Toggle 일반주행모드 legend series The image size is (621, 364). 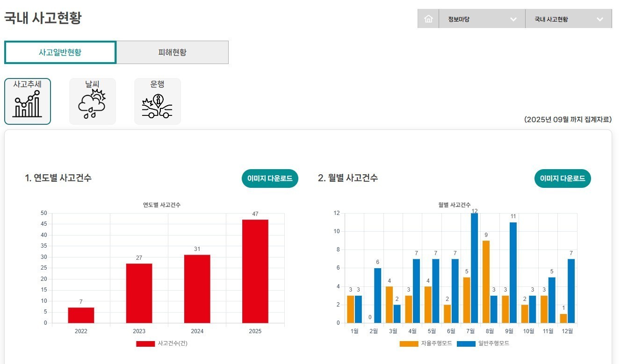pyautogui.click(x=493, y=343)
